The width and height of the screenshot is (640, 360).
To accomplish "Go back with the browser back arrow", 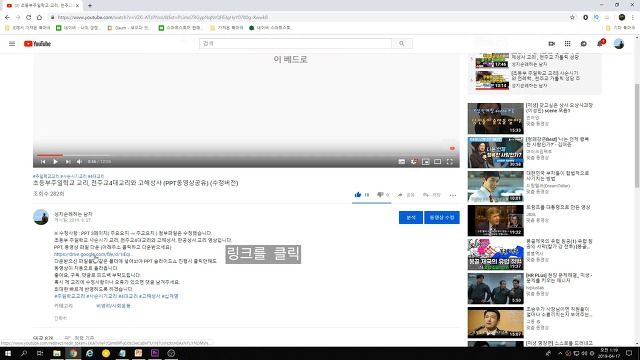I will point(7,17).
